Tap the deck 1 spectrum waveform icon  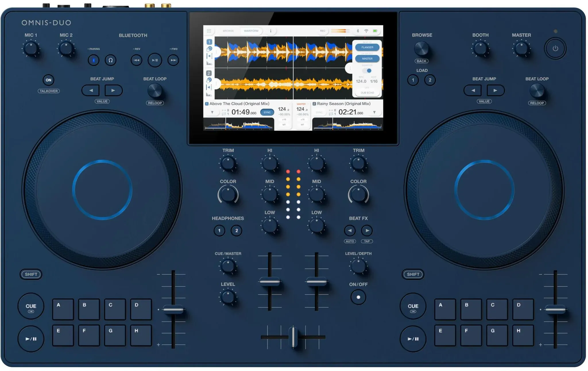[209, 63]
